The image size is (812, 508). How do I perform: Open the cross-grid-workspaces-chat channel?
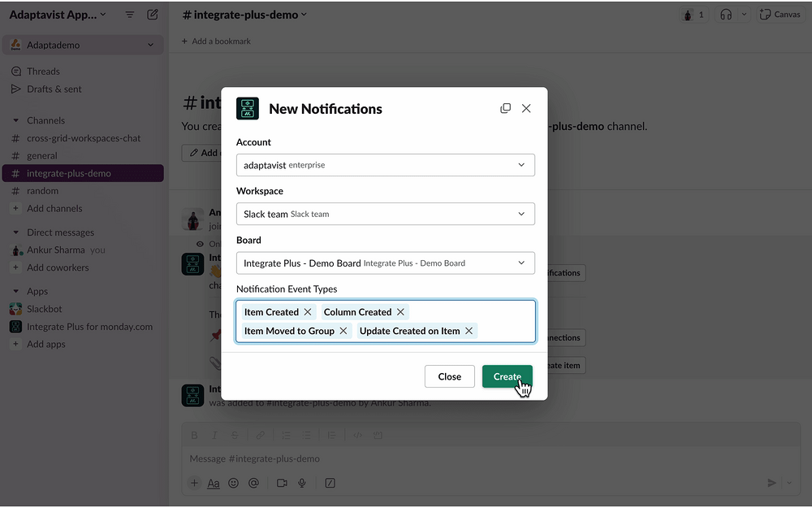(83, 138)
